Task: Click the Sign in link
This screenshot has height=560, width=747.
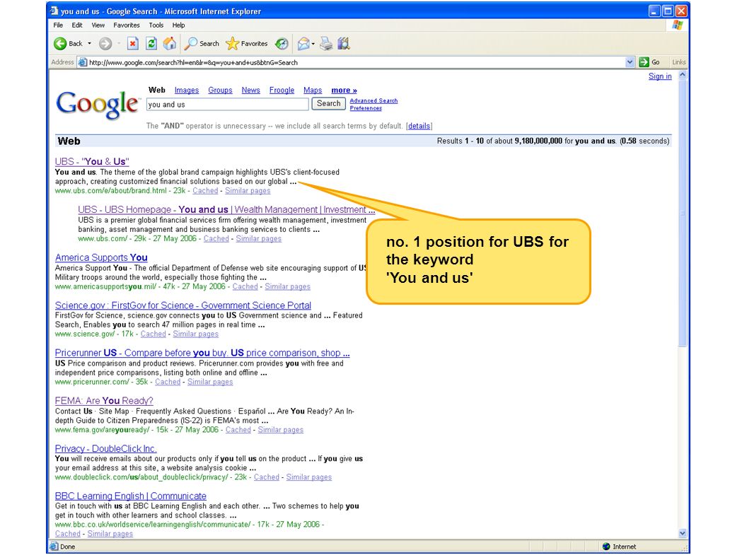Action: click(x=660, y=76)
